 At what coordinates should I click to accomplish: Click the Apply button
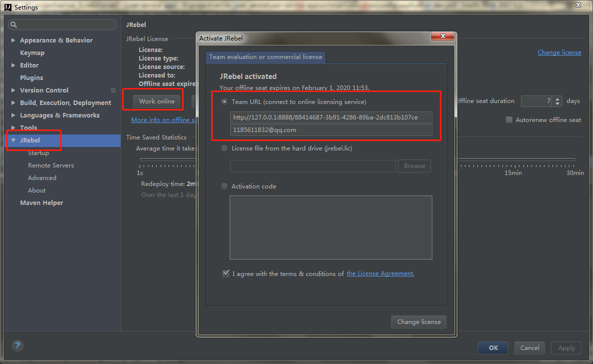click(x=566, y=347)
